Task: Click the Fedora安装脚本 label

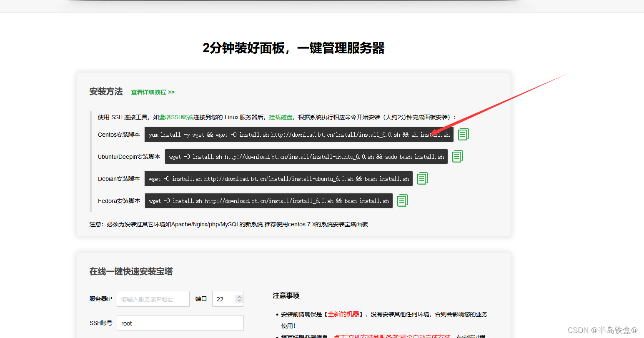Action: (119, 201)
